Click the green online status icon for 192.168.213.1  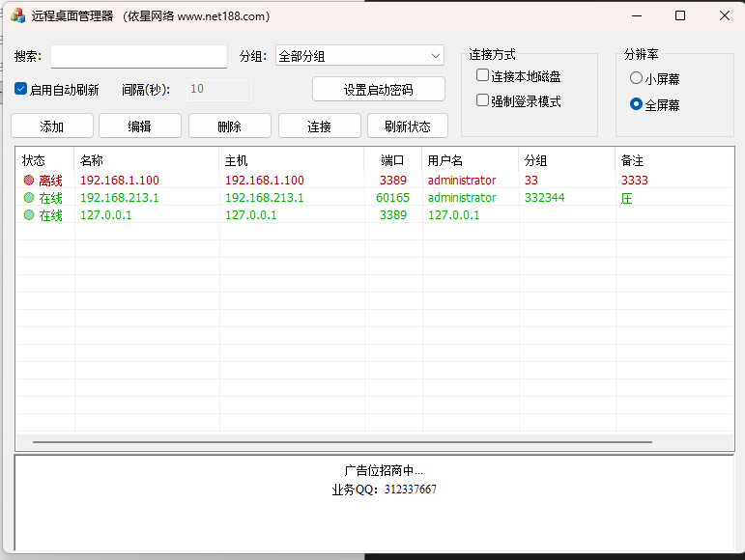pyautogui.click(x=29, y=198)
